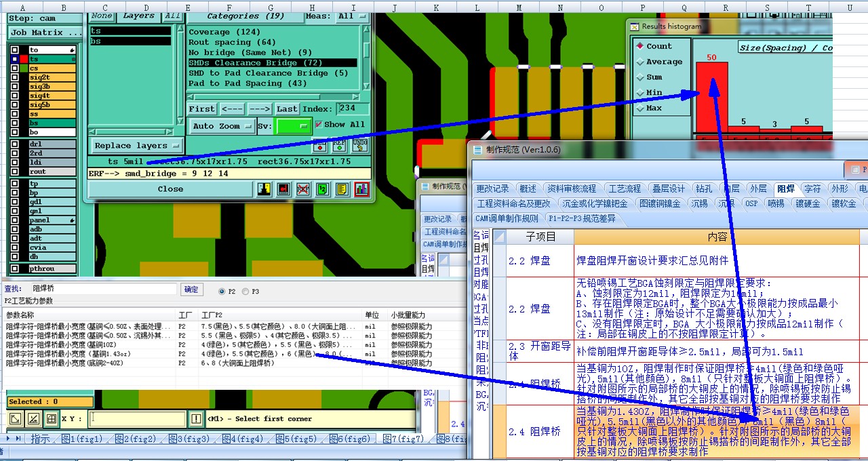This screenshot has width=868, height=461.
Task: Toggle the 'ts' layer checkbox
Action: pyautogui.click(x=15, y=60)
